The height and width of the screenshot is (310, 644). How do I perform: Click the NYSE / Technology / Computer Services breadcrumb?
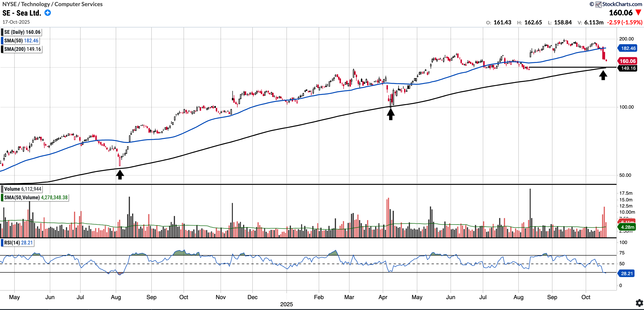click(52, 4)
